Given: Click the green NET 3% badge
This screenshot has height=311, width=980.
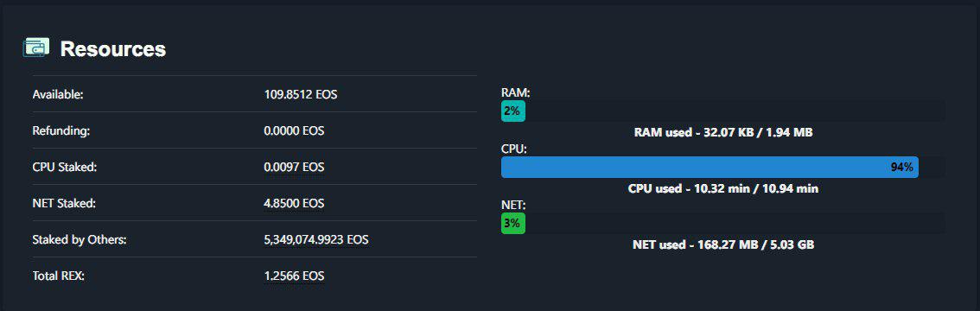Looking at the screenshot, I should tap(513, 224).
